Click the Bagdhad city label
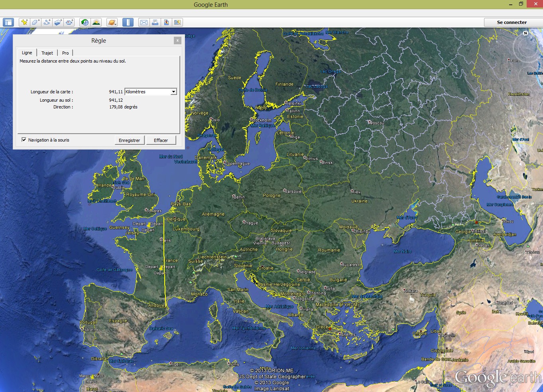This screenshot has width=543, height=392. (505, 302)
